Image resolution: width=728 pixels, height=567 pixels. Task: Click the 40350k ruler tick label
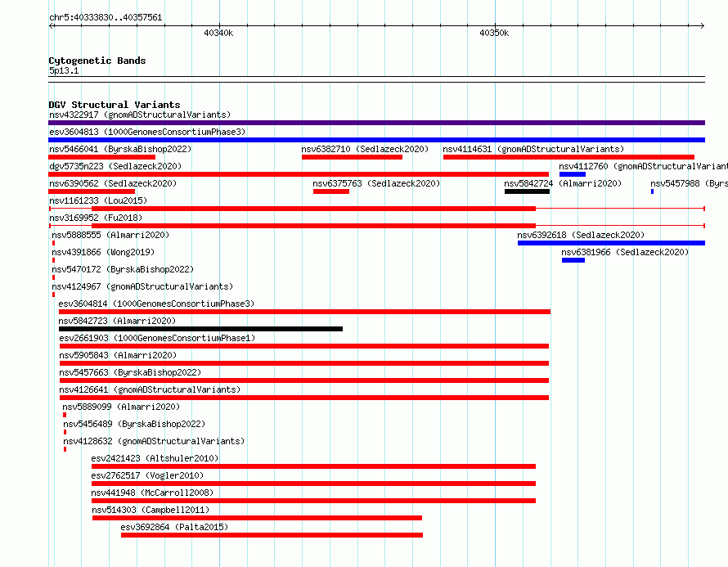494,33
